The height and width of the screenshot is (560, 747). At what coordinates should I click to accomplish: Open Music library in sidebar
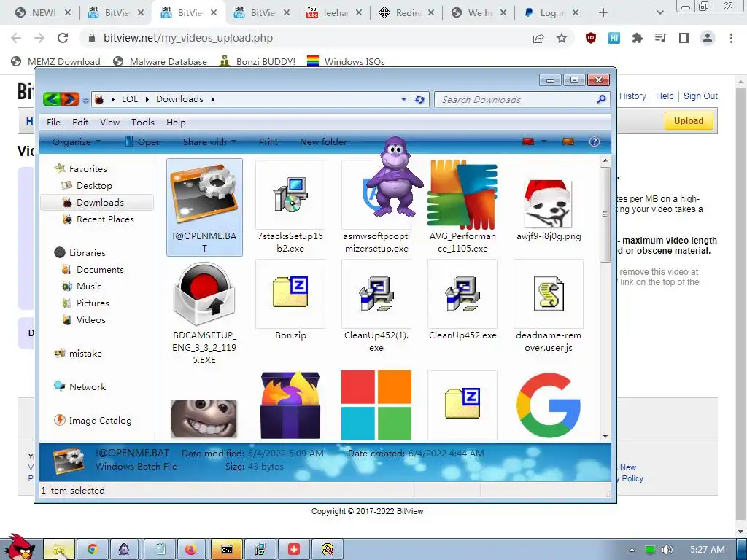point(89,286)
